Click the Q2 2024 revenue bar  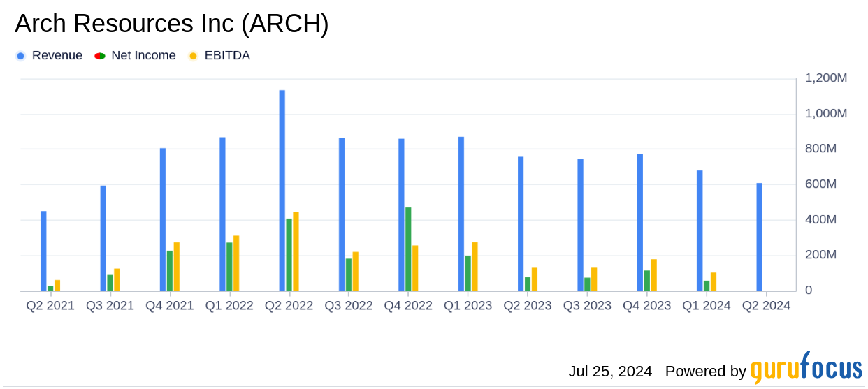[x=759, y=237]
